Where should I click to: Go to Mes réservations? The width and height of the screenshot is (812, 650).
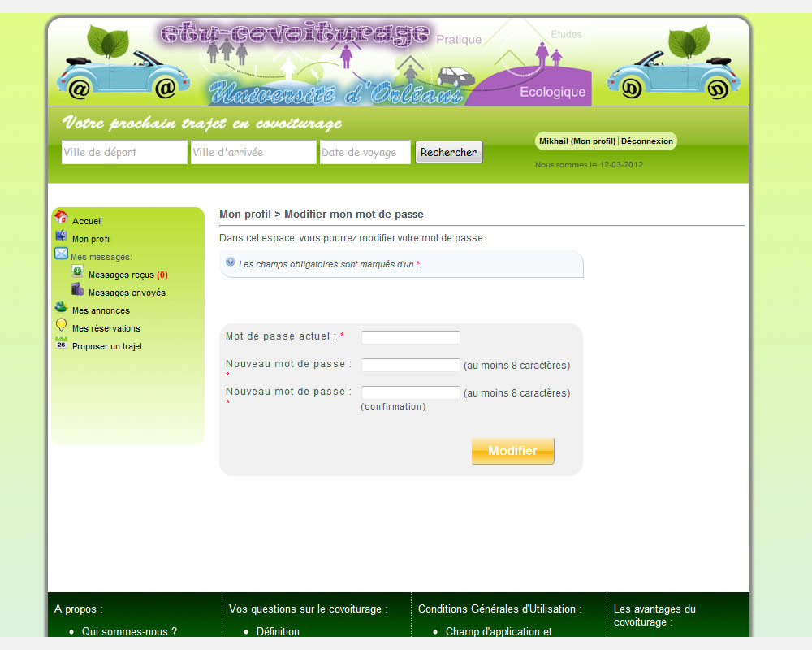coord(106,328)
